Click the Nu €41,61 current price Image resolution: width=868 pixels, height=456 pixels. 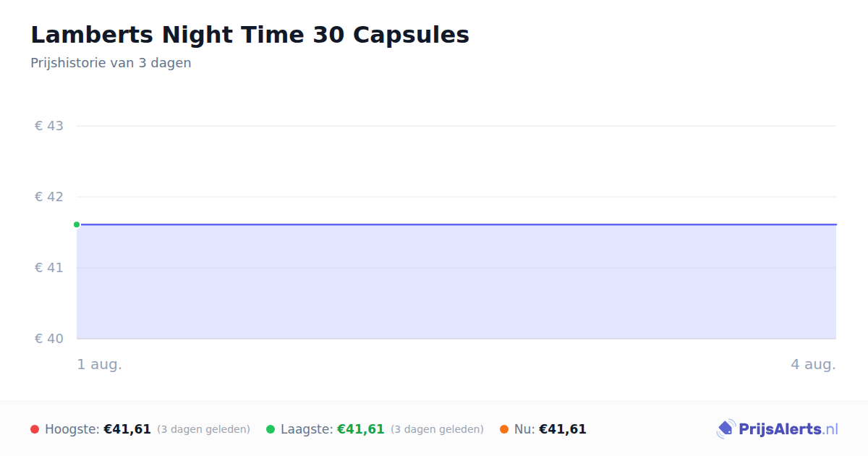[x=563, y=429]
